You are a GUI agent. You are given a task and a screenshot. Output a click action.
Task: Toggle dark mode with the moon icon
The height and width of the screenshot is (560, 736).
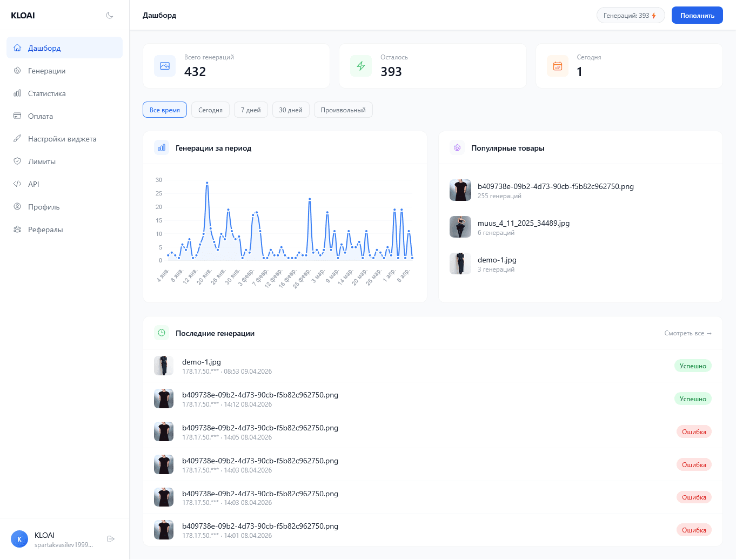click(x=110, y=15)
